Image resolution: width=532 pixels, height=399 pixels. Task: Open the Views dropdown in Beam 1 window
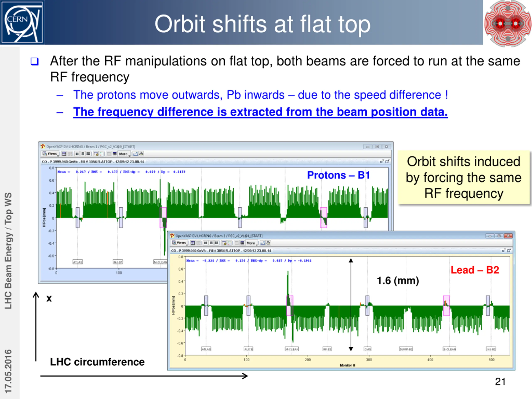(50, 154)
